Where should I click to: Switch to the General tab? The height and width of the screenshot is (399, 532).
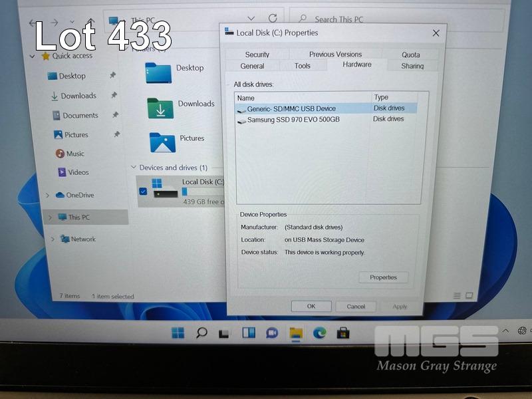tap(252, 66)
